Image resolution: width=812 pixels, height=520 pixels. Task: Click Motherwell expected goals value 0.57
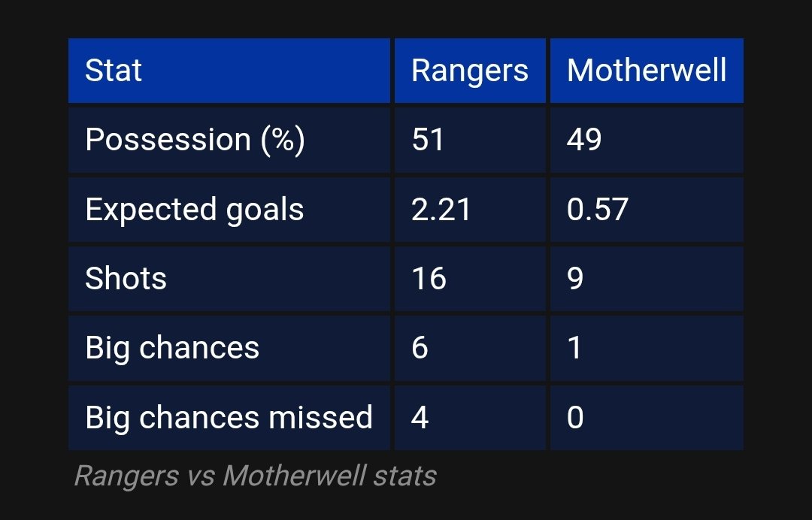pyautogui.click(x=598, y=210)
